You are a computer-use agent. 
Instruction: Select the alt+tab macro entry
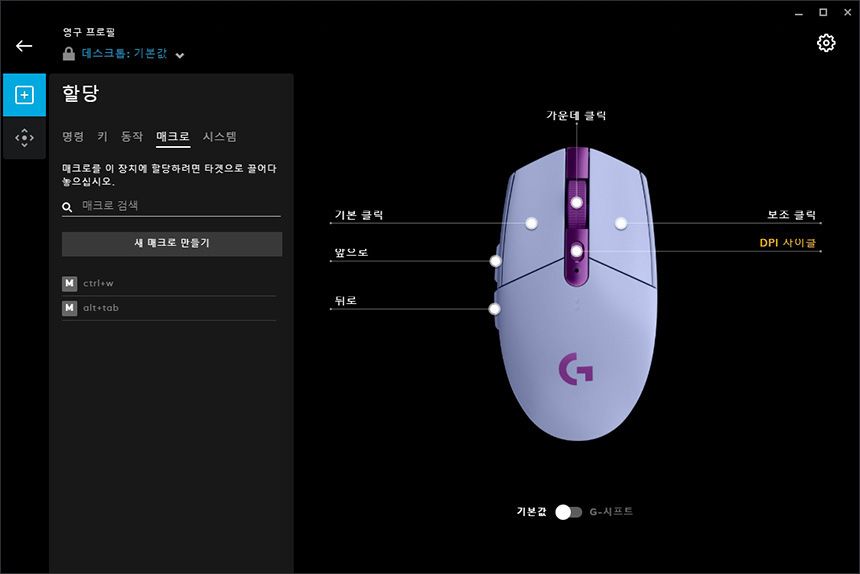pyautogui.click(x=169, y=308)
